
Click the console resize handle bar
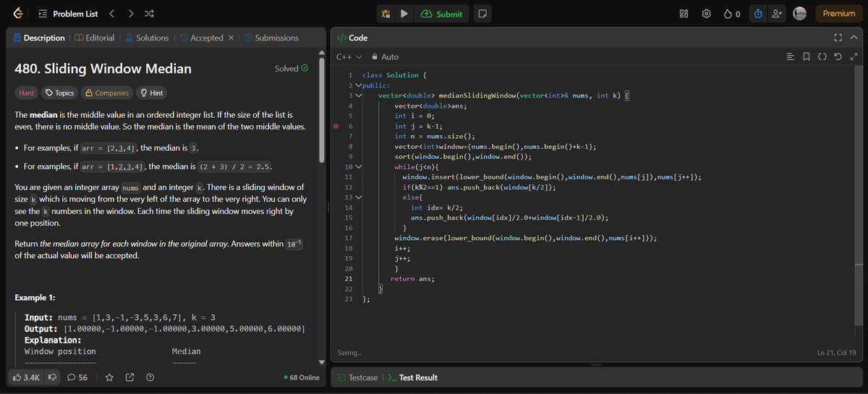pos(596,365)
